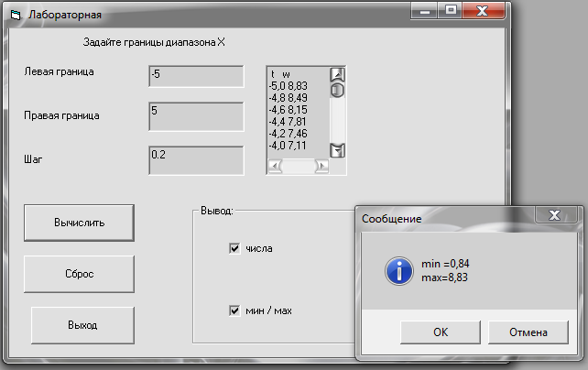Click Отмена in the Сообщение dialog
This screenshot has width=588, height=370.
click(x=528, y=332)
